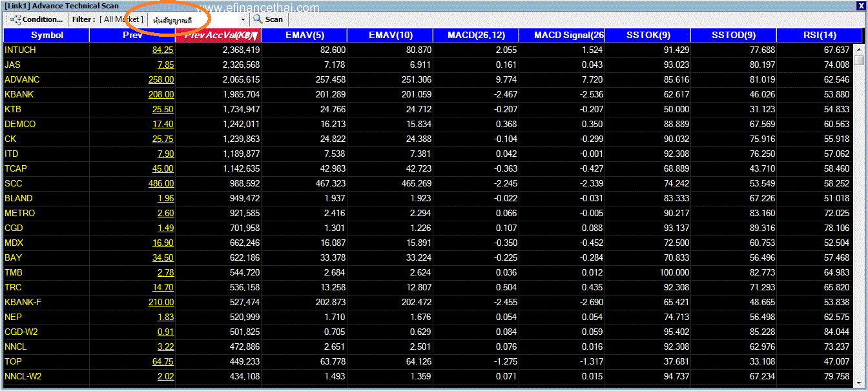Select the TMB symbol

tap(13, 272)
